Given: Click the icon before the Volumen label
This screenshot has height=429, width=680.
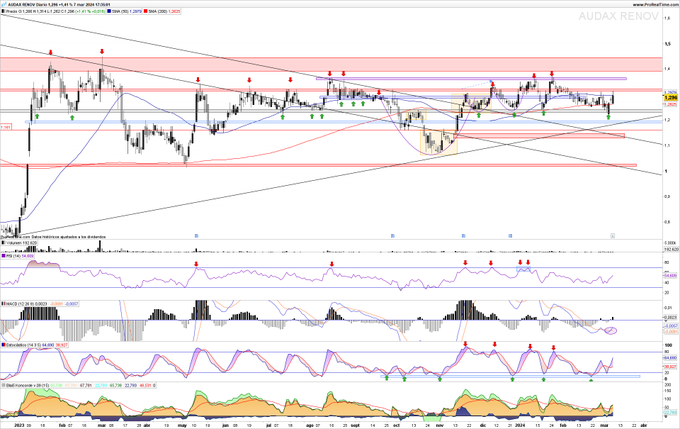Looking at the screenshot, I should pos(3,243).
